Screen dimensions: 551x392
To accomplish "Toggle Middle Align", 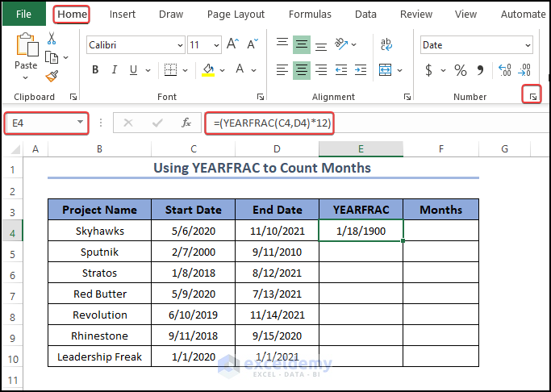I will click(302, 44).
